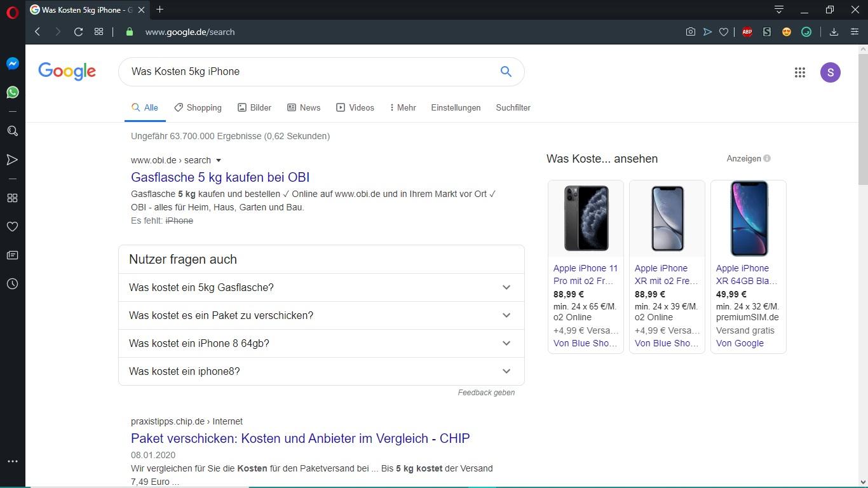Open Personal News in the sidebar
Screen dimensions: 868x488
[12, 255]
